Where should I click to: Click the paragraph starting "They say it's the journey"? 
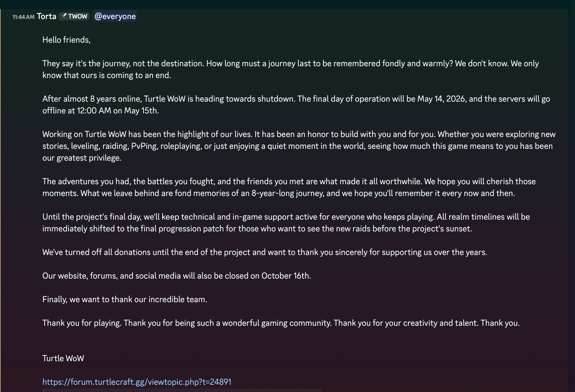[290, 69]
